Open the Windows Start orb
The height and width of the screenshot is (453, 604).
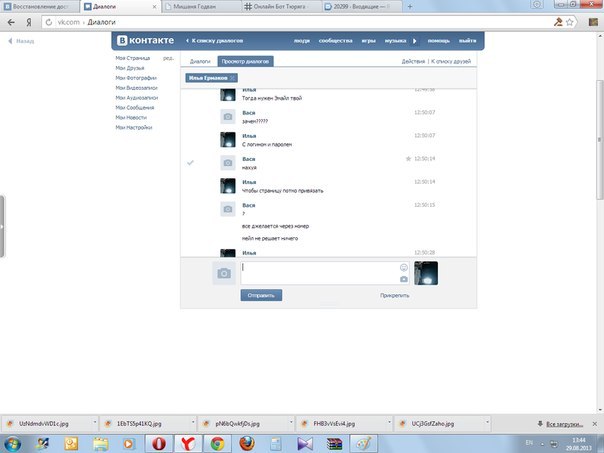coord(12,444)
